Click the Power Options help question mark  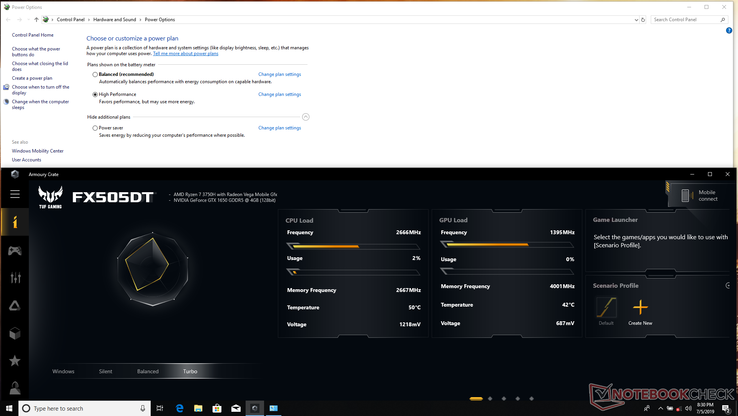[x=729, y=31]
